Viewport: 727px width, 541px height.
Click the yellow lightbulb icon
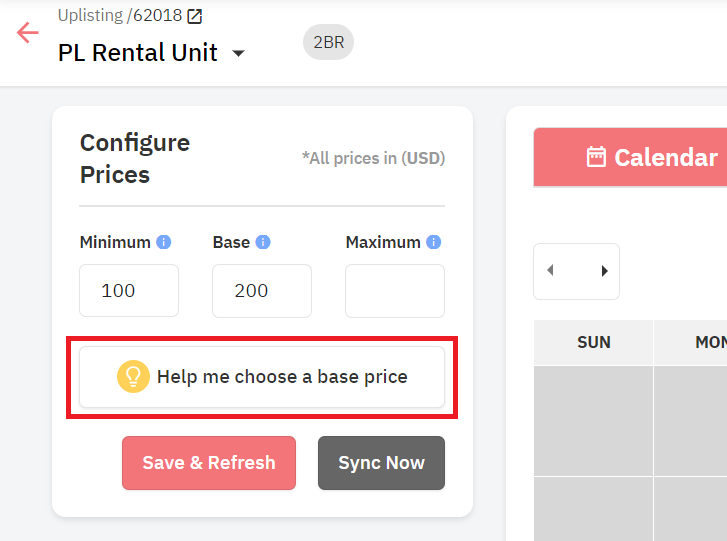point(134,376)
